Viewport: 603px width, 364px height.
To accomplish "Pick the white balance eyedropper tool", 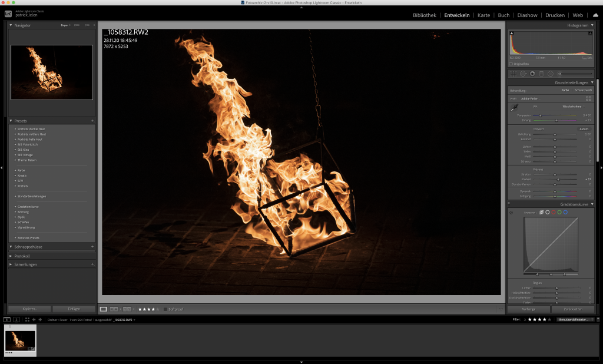I will click(513, 108).
